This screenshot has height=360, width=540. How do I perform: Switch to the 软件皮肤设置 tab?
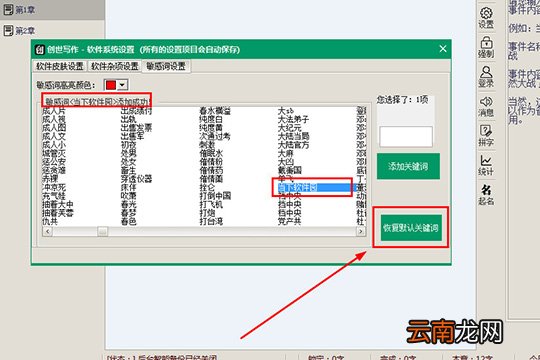(x=60, y=66)
